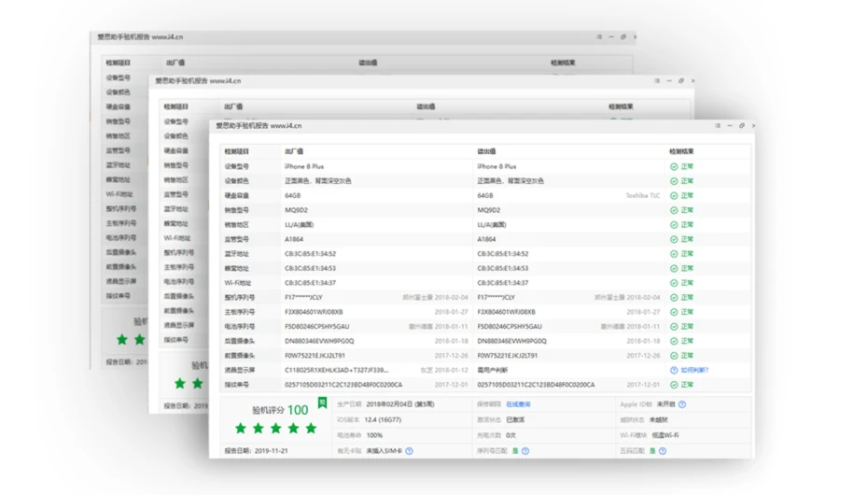Select factory Bluetooth address C8:3C:85:E1:34:52
The height and width of the screenshot is (495, 868).
[310, 254]
